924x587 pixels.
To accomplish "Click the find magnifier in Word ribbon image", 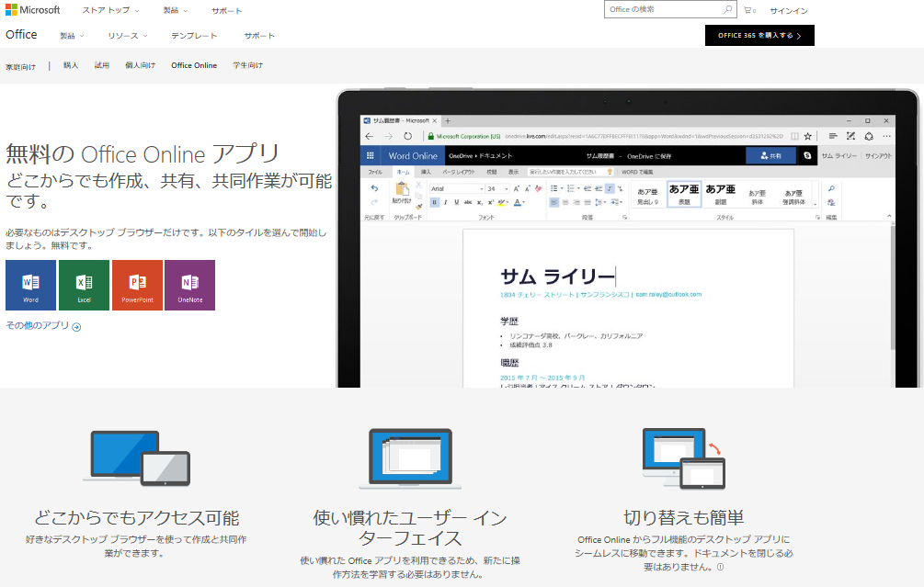I will tap(831, 188).
